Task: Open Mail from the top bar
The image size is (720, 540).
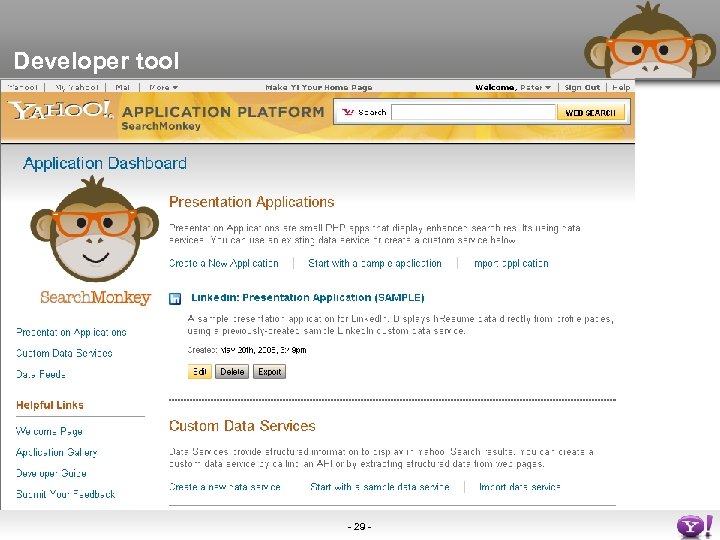Action: coord(123,87)
